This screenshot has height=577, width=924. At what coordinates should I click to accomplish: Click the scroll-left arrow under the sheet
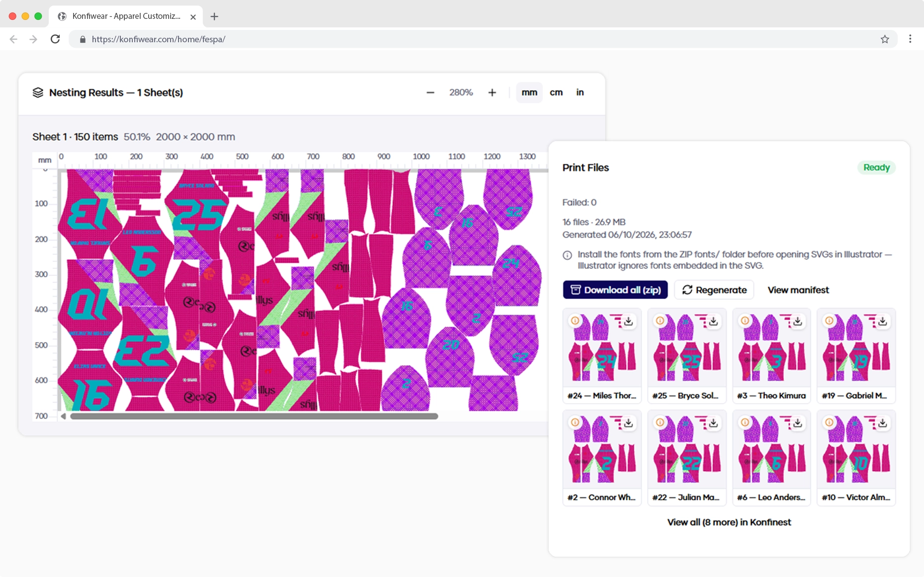63,416
